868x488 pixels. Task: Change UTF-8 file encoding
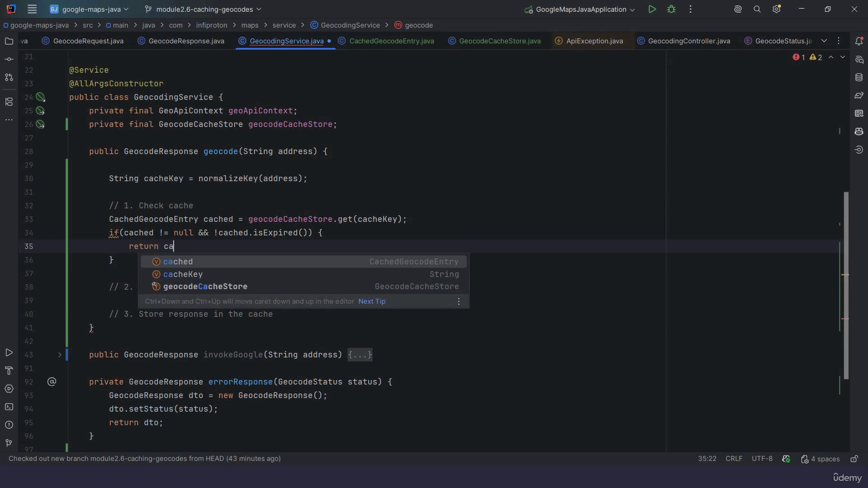(762, 459)
